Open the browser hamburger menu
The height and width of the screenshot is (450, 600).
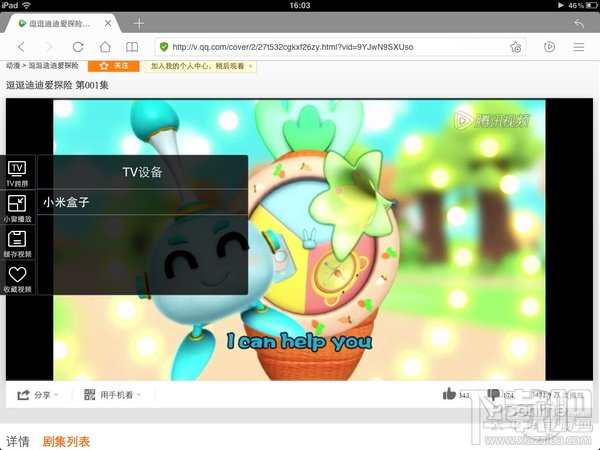pos(579,47)
